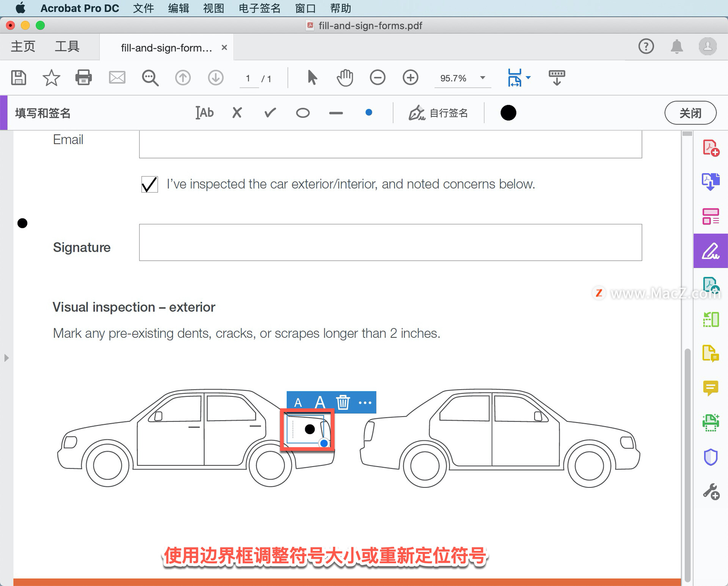The width and height of the screenshot is (728, 586).
Task: Switch to the 工具 tab
Action: pyautogui.click(x=67, y=47)
